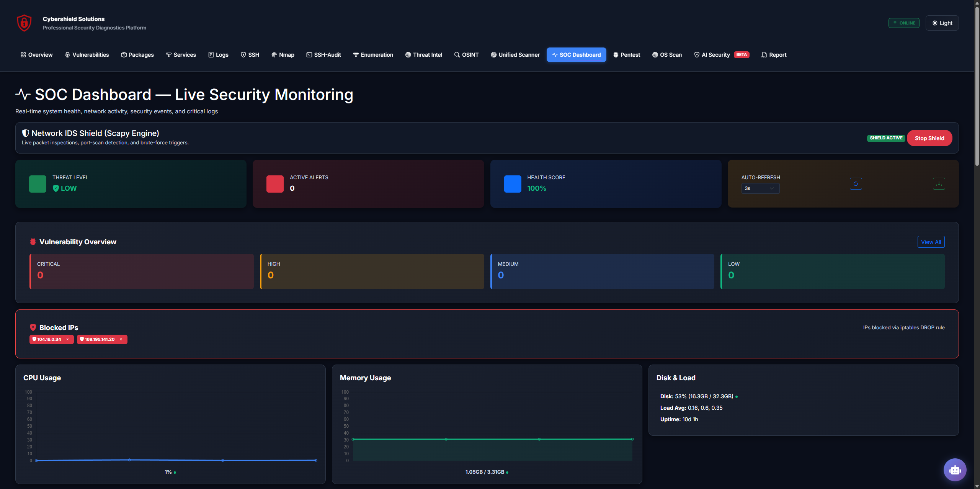Image resolution: width=980 pixels, height=489 pixels.
Task: Open the Report page
Action: pos(774,55)
